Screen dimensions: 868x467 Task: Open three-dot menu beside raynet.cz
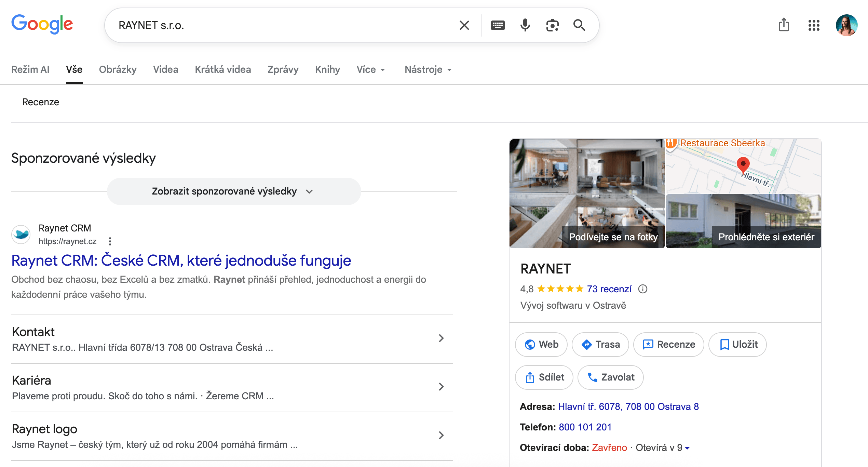(x=110, y=241)
